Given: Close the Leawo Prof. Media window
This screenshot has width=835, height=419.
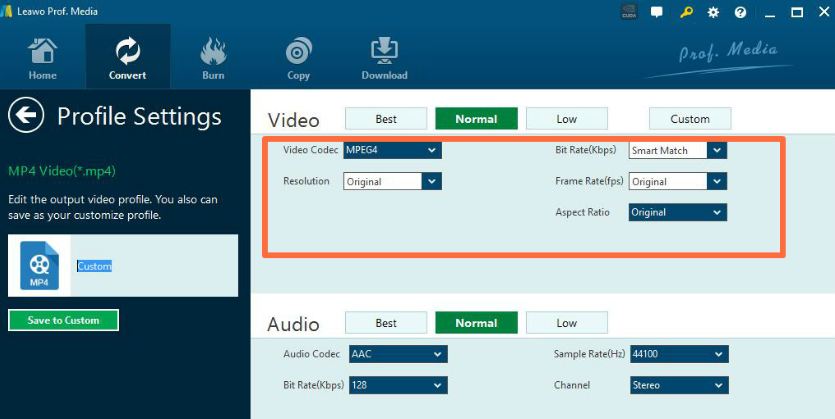Looking at the screenshot, I should [x=824, y=12].
